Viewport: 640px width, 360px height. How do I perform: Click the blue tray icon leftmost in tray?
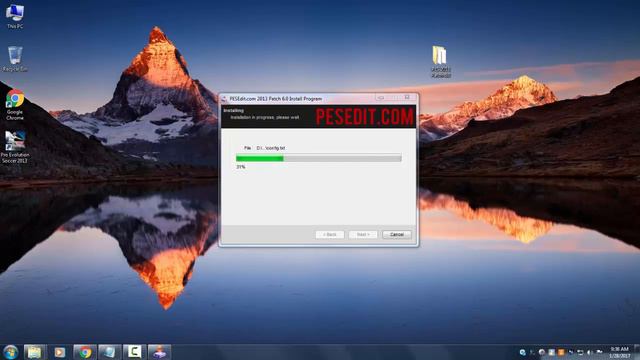(x=522, y=352)
